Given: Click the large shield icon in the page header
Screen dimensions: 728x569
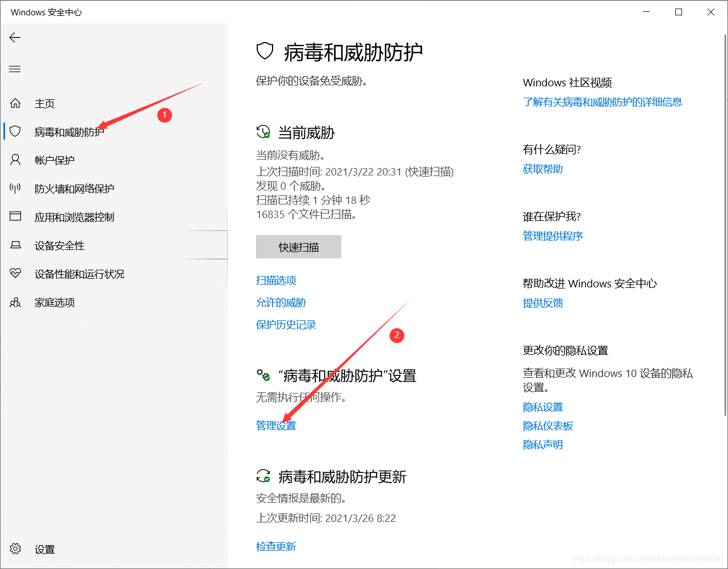Looking at the screenshot, I should pos(265,52).
